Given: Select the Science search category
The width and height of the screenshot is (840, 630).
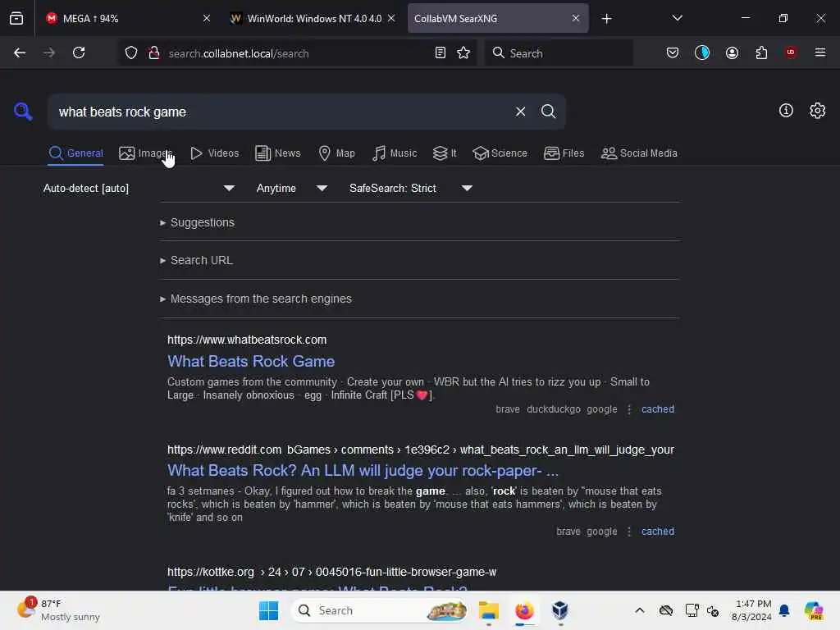Looking at the screenshot, I should point(500,153).
